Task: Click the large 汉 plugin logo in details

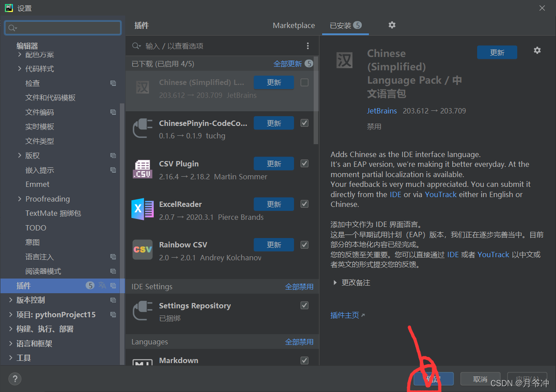Action: 344,60
